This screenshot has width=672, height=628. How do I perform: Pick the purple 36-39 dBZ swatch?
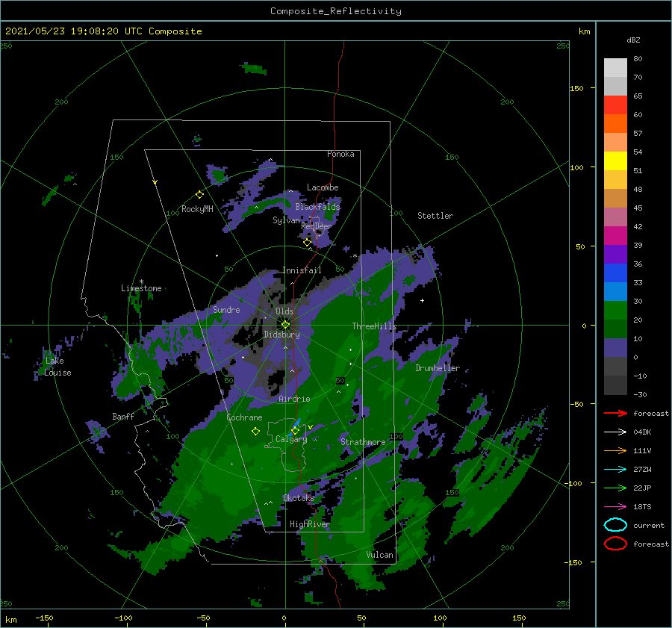click(615, 255)
